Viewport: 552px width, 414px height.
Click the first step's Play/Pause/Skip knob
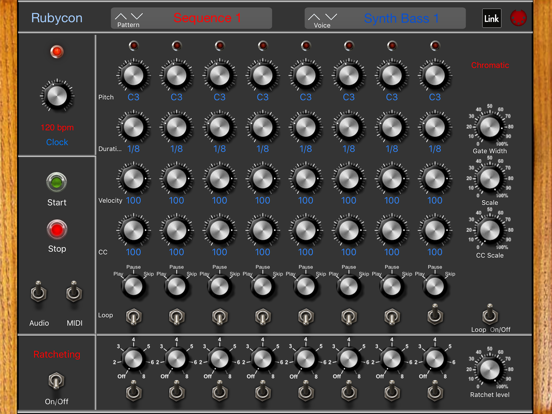pos(133,286)
